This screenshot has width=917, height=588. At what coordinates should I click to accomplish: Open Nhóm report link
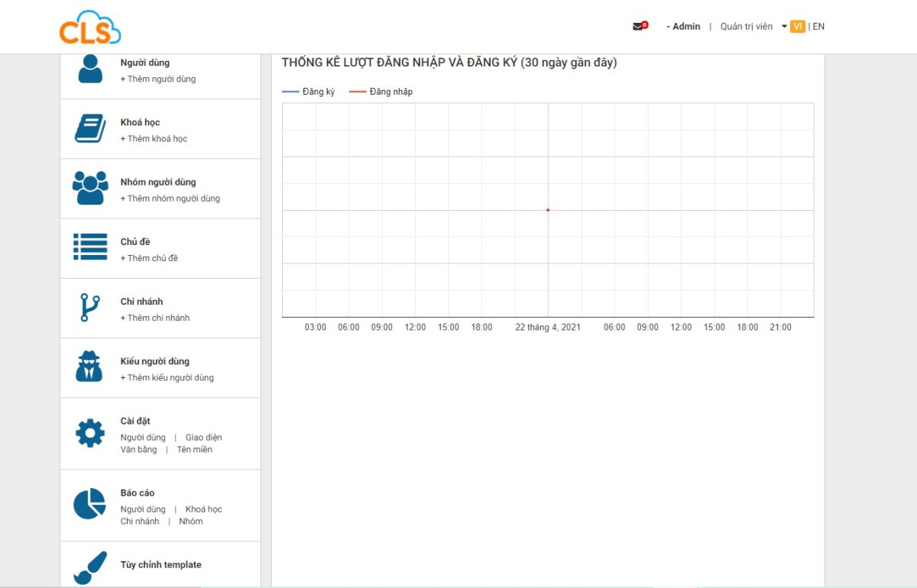pos(191,521)
